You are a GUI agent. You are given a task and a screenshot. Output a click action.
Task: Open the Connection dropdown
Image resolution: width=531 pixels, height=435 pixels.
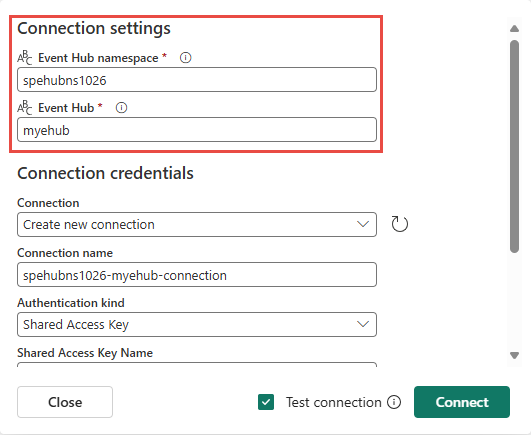click(197, 224)
